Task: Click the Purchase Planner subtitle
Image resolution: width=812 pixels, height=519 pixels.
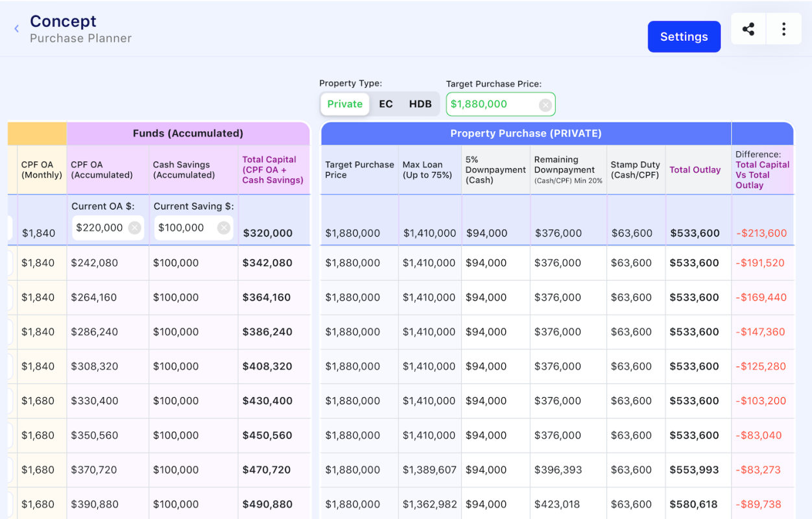Action: coord(81,38)
